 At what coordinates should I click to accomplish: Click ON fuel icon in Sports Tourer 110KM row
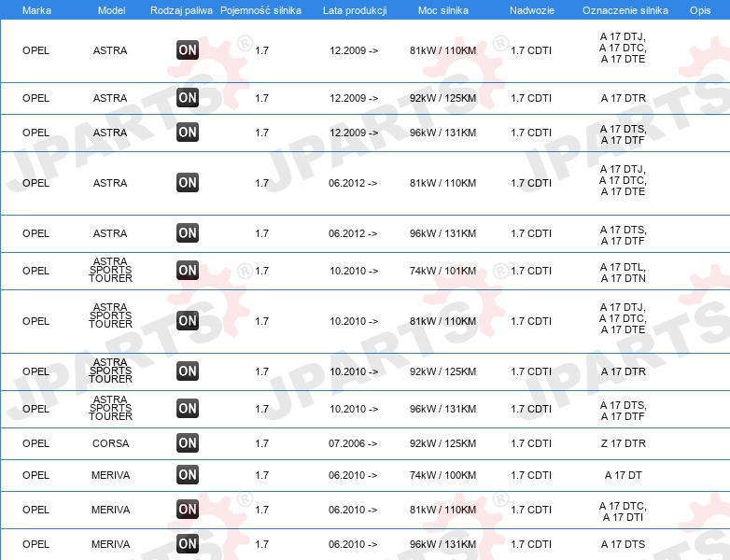(x=188, y=321)
